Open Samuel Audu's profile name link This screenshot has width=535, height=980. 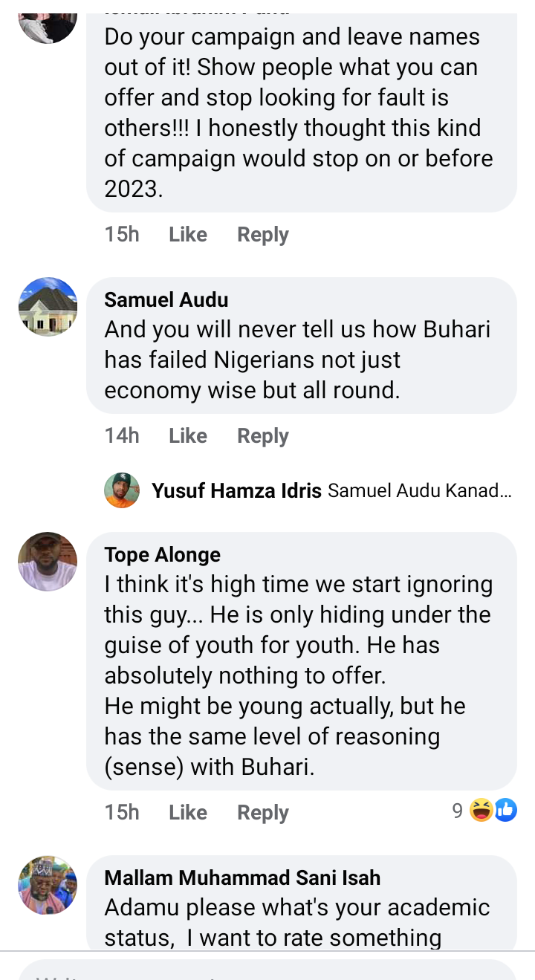(166, 299)
